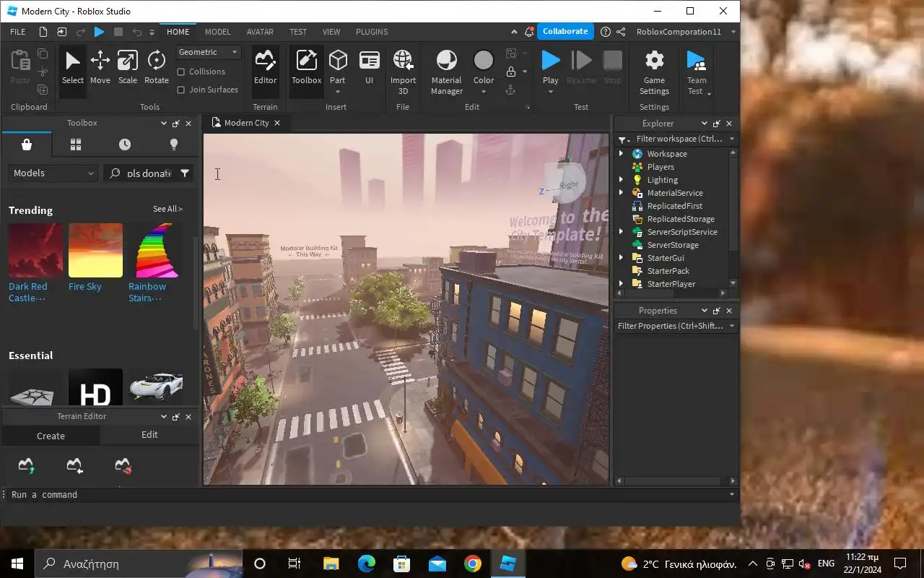The height and width of the screenshot is (578, 924).
Task: Open Toolbox Inventory grid tab
Action: coord(76,144)
